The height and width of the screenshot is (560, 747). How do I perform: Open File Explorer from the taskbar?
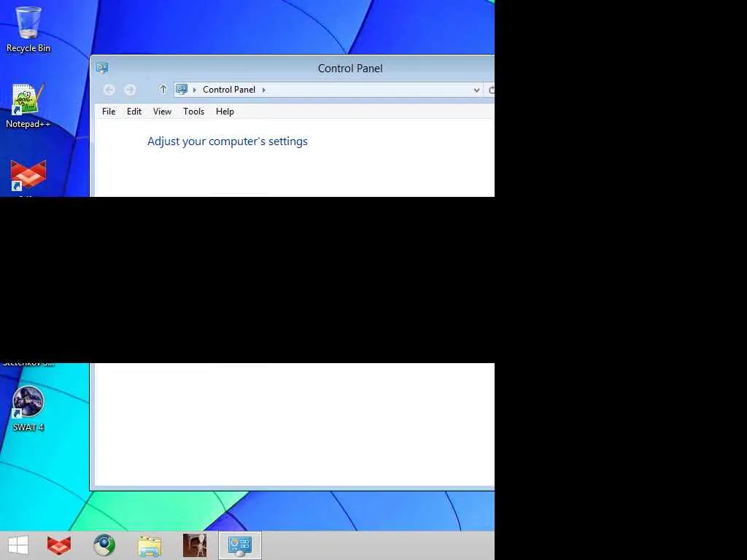click(x=150, y=545)
